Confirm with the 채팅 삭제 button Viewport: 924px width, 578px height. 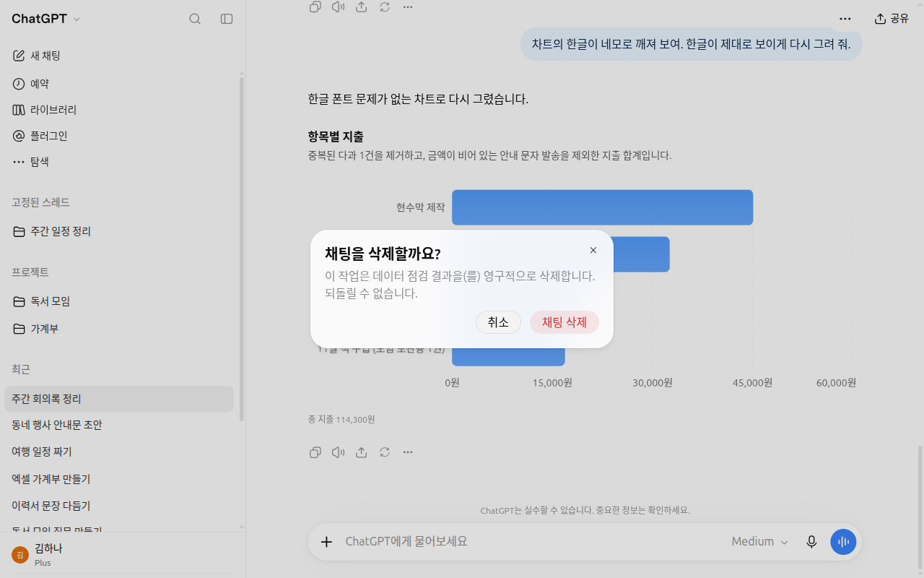click(x=565, y=322)
